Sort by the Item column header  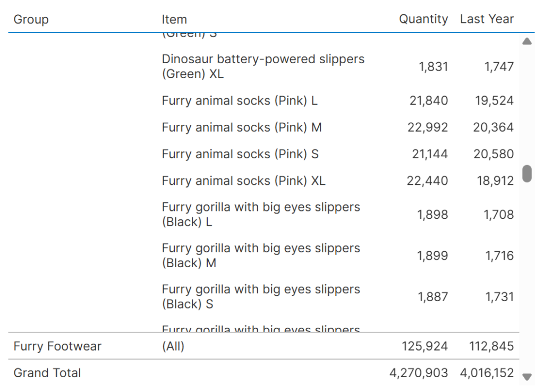pyautogui.click(x=174, y=20)
